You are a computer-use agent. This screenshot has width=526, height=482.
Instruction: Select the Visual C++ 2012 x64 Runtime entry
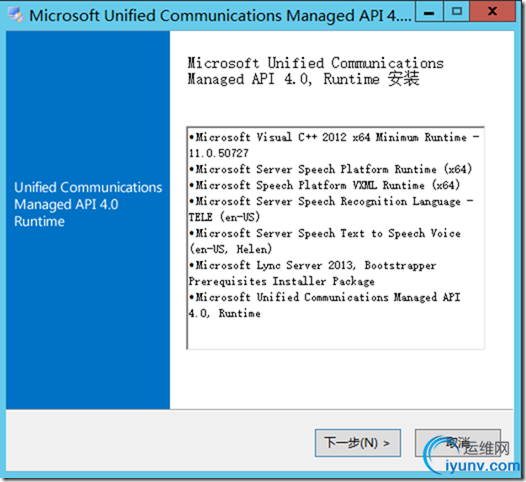(334, 145)
